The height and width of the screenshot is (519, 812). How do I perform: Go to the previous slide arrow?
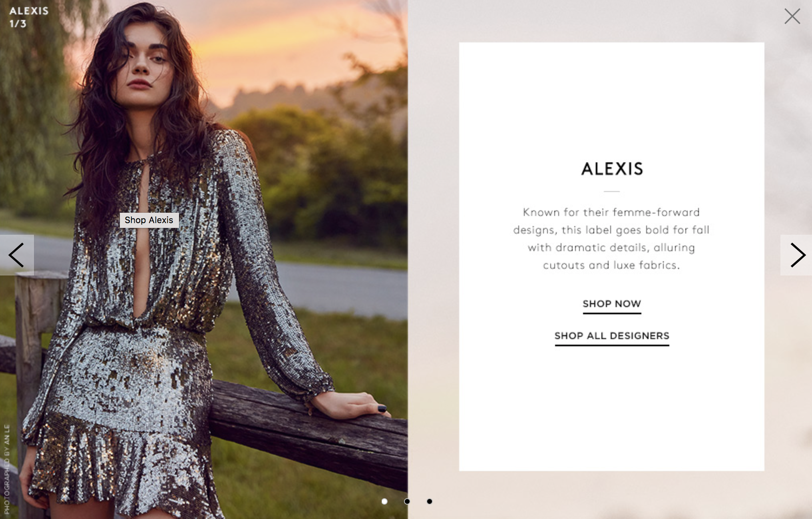click(17, 255)
